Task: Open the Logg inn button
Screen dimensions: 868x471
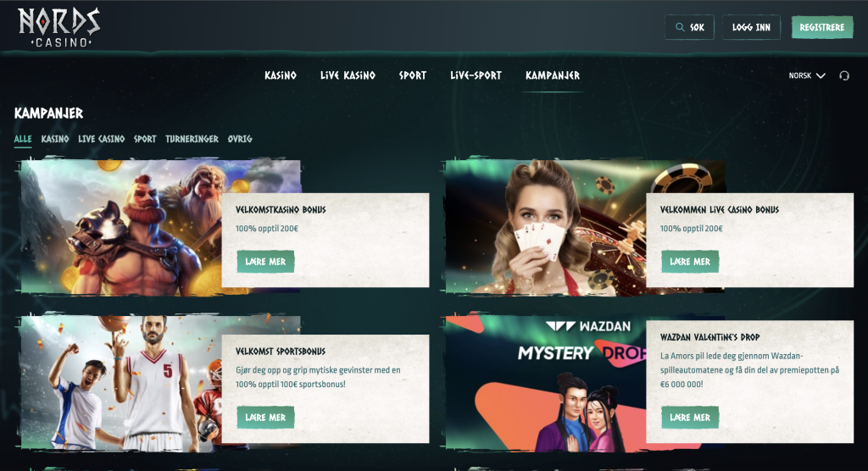Action: pos(751,27)
